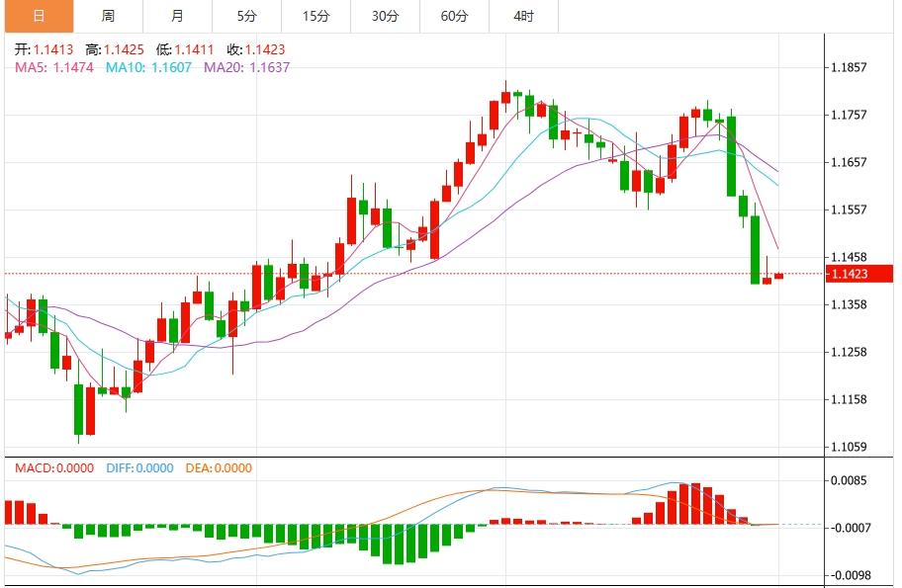Click the active 日 (daily) tab
The image size is (902, 588).
coord(37,16)
